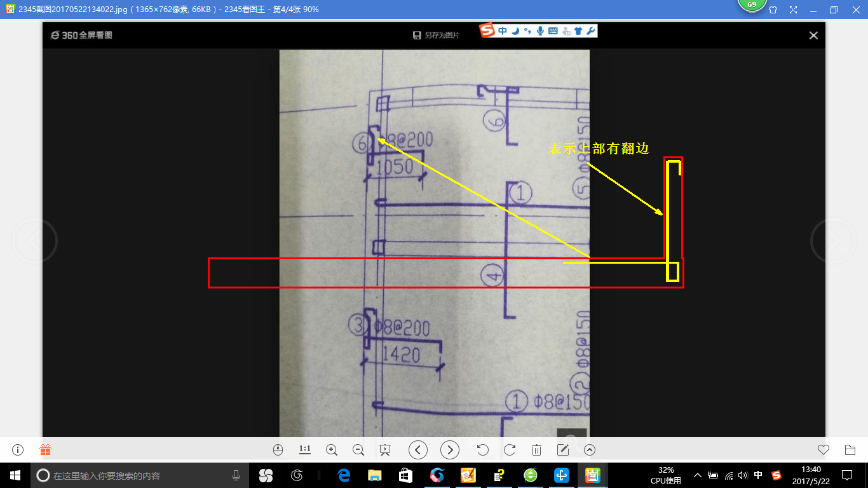
Task: Rotate image counterclockwise
Action: (x=482, y=450)
